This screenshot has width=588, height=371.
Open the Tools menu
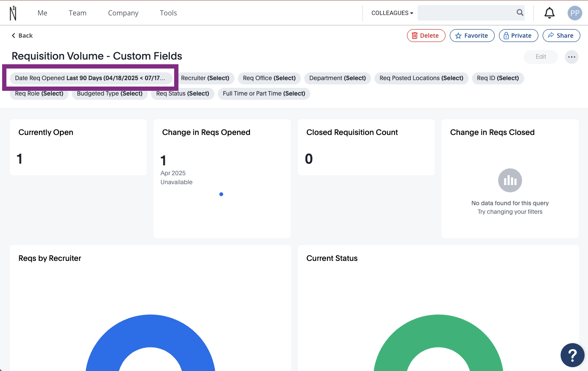(x=168, y=13)
